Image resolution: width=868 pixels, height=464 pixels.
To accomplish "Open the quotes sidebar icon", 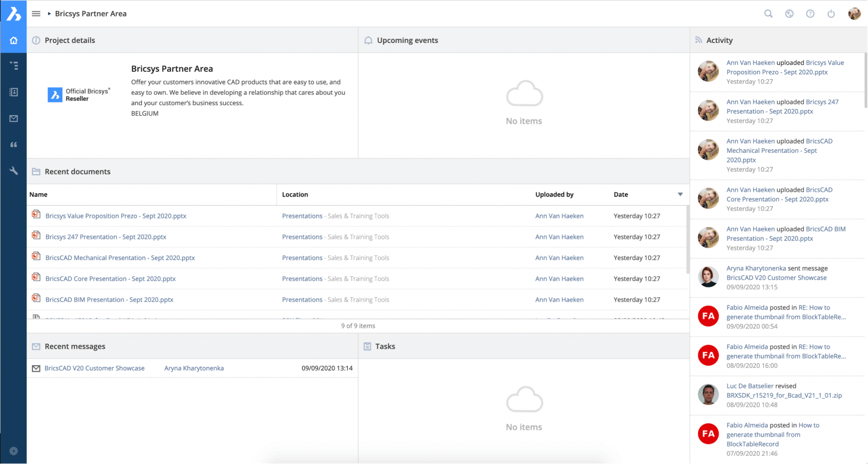I will pyautogui.click(x=14, y=145).
